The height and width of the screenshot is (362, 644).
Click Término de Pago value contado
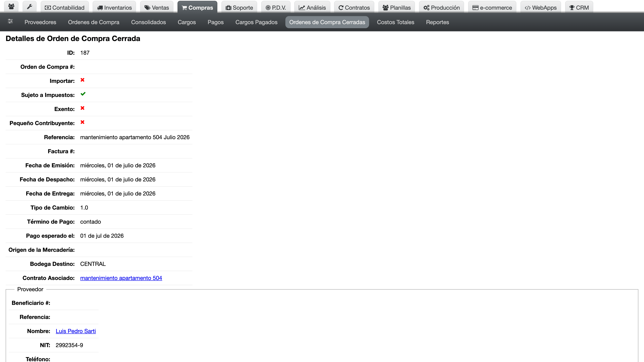(91, 222)
